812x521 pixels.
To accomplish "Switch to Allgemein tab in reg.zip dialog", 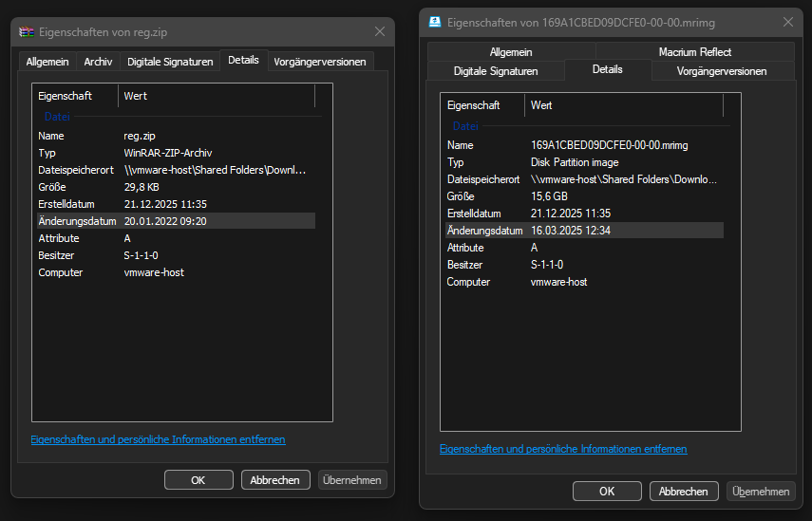I will tap(47, 62).
